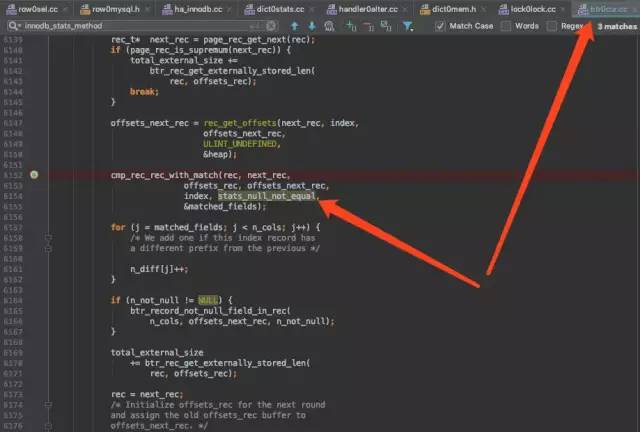
Task: Toggle the Match Case checkbox
Action: [x=440, y=26]
